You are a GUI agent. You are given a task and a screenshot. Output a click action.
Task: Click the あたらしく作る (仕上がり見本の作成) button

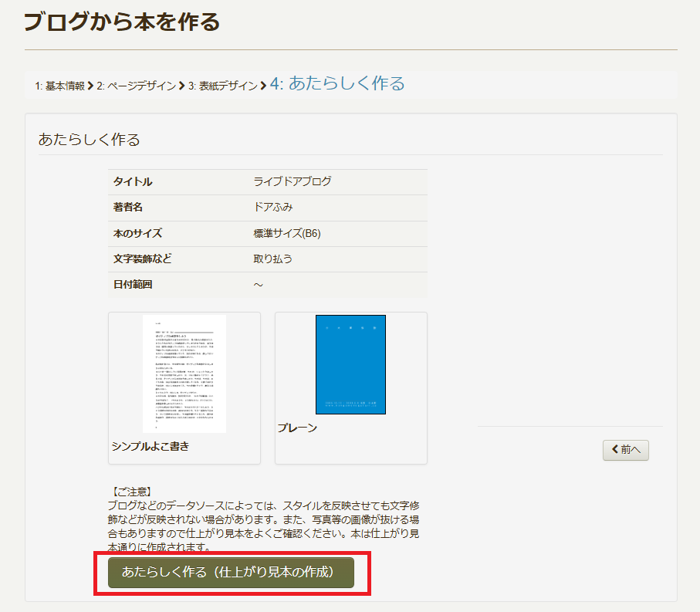pos(231,573)
